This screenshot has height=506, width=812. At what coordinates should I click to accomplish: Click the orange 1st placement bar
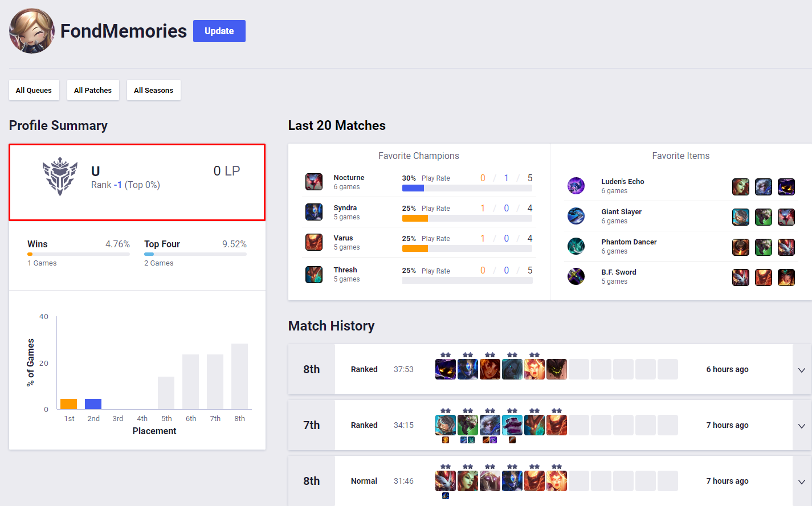[68, 404]
